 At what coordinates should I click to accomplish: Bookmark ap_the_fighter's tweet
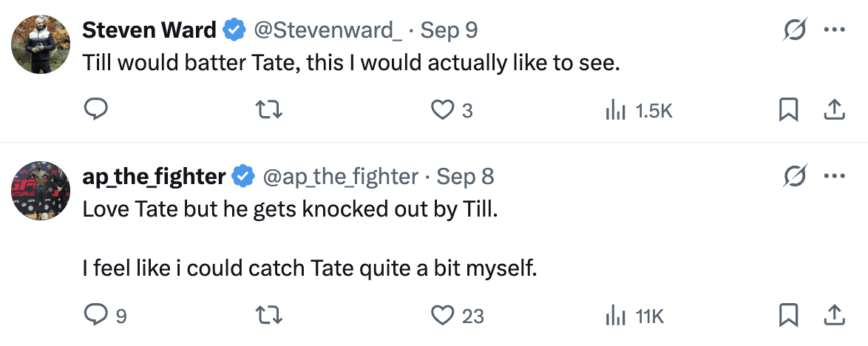click(x=788, y=316)
